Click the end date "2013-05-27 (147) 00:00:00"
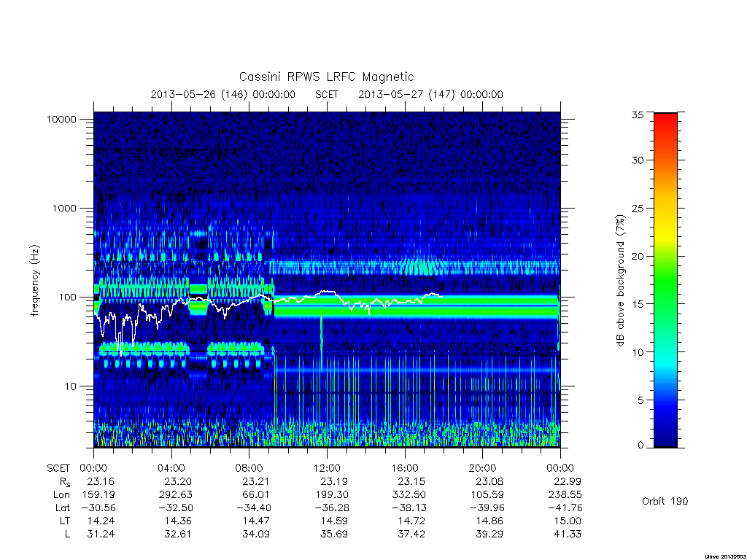The height and width of the screenshot is (560, 747). coord(430,94)
